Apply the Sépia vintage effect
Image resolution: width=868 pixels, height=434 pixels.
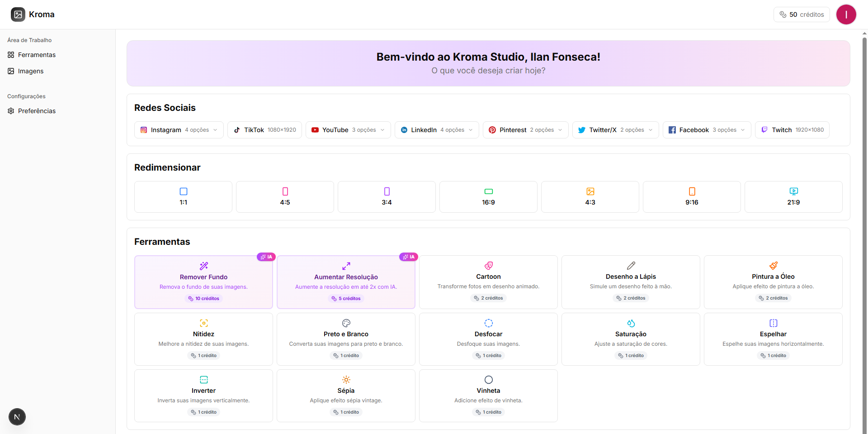pos(346,396)
